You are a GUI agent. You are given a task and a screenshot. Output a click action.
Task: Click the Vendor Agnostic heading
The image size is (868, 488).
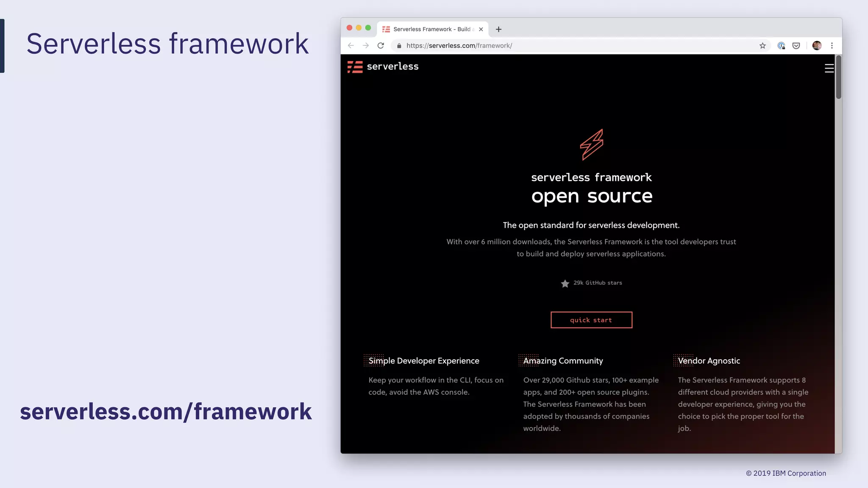click(x=709, y=361)
